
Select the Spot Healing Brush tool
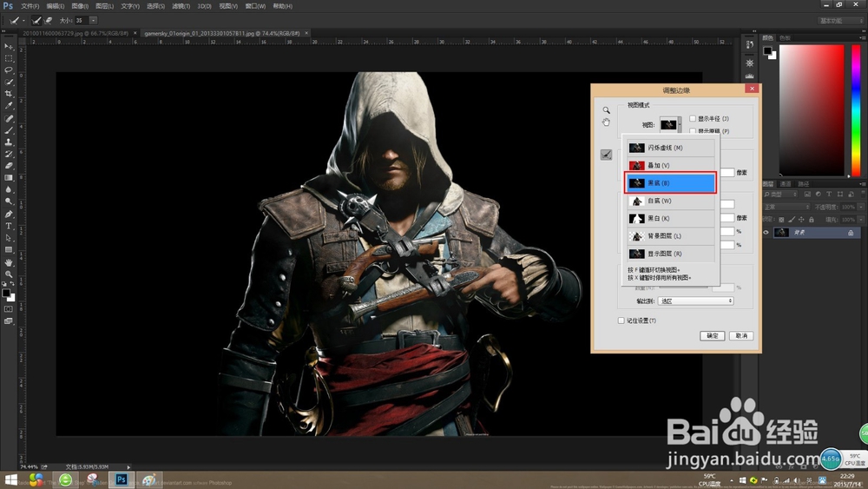pos(9,118)
